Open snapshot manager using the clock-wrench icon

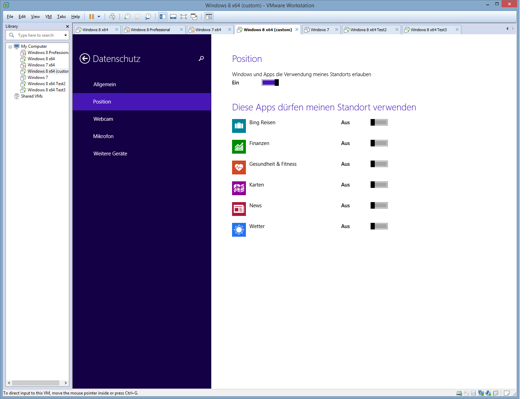coord(148,17)
